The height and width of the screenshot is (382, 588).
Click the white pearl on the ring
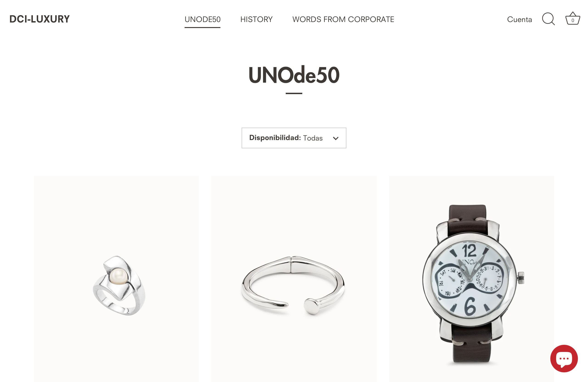[x=118, y=276]
